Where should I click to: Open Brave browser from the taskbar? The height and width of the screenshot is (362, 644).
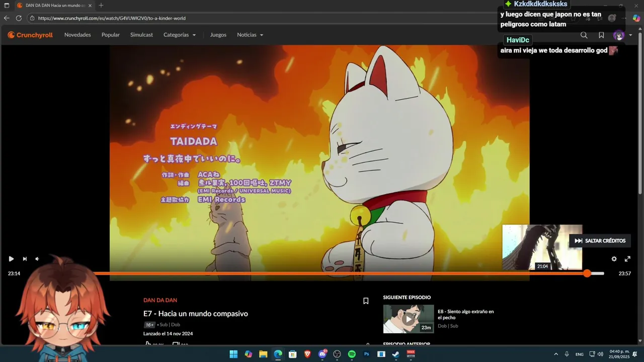[x=307, y=354]
